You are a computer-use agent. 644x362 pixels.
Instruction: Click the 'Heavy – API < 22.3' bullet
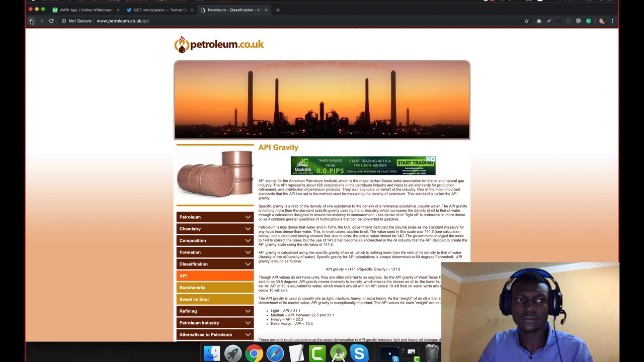[x=287, y=319]
